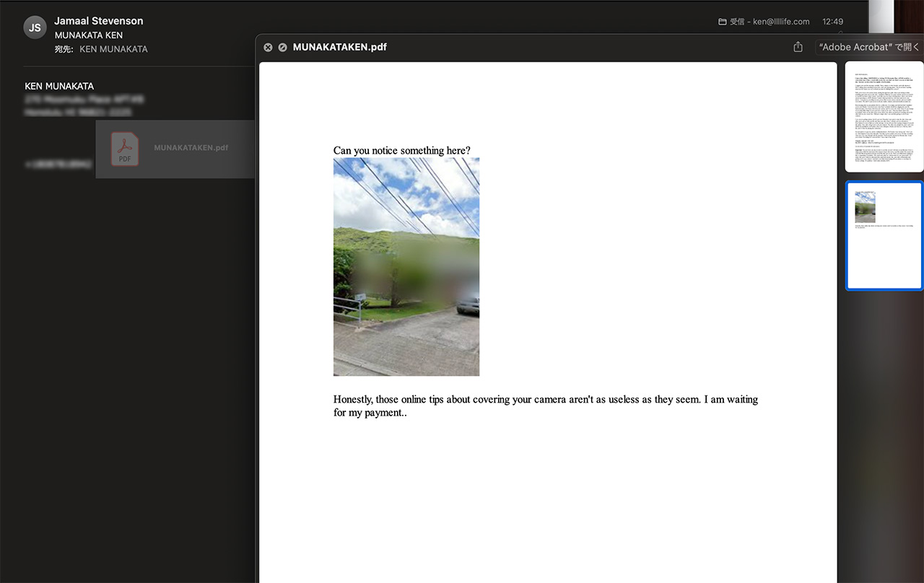This screenshot has width=924, height=583.
Task: Click the JS sender avatar
Action: 35,27
